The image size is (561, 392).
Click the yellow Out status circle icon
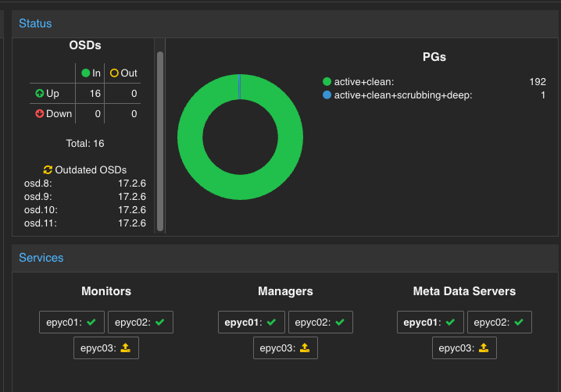114,73
